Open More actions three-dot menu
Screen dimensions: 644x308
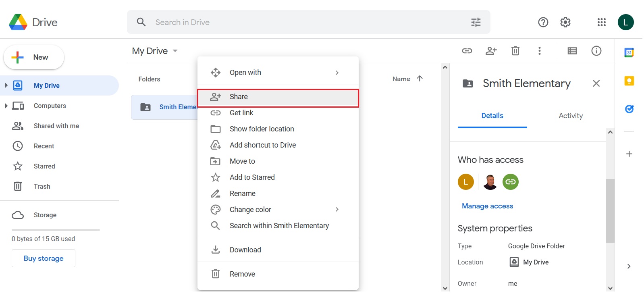coord(540,51)
